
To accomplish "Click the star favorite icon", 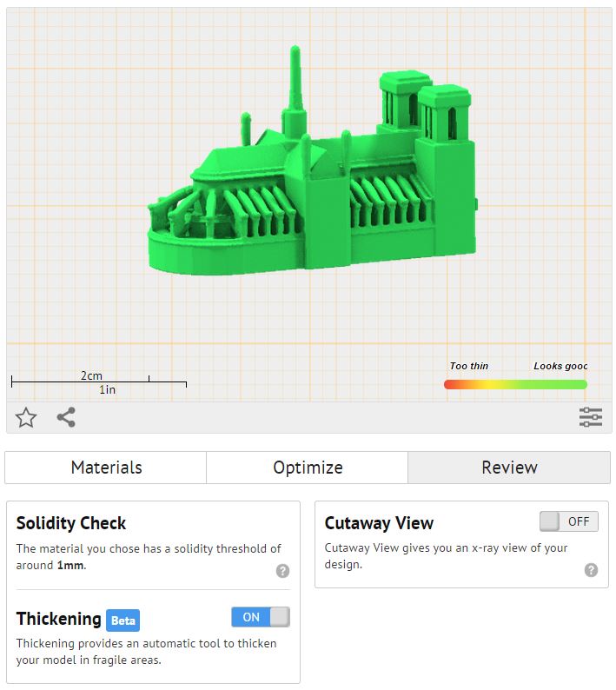I will pos(26,417).
